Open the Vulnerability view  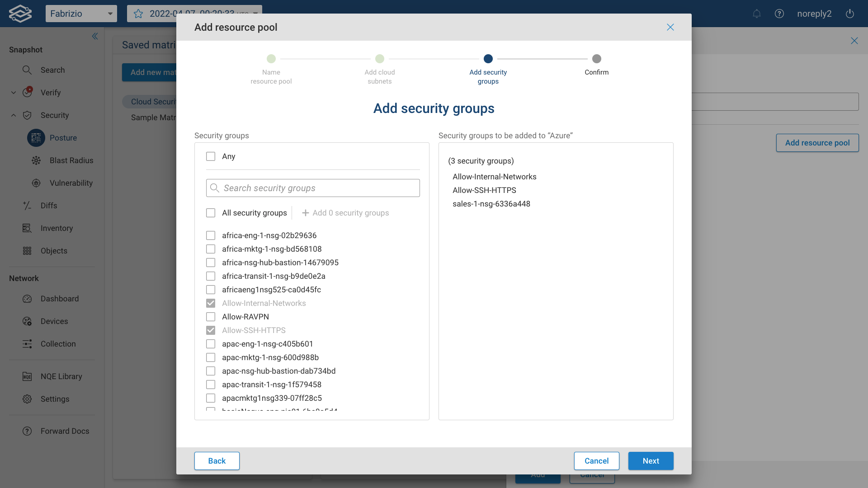coord(71,183)
